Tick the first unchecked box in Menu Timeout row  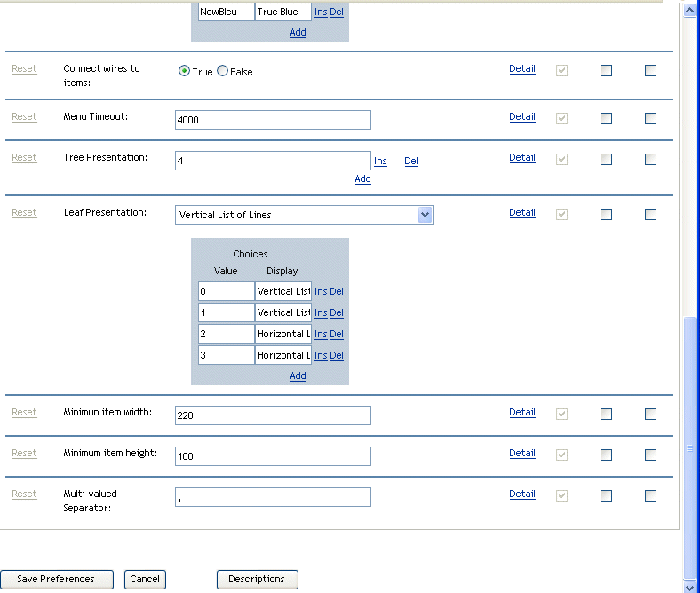(x=606, y=119)
